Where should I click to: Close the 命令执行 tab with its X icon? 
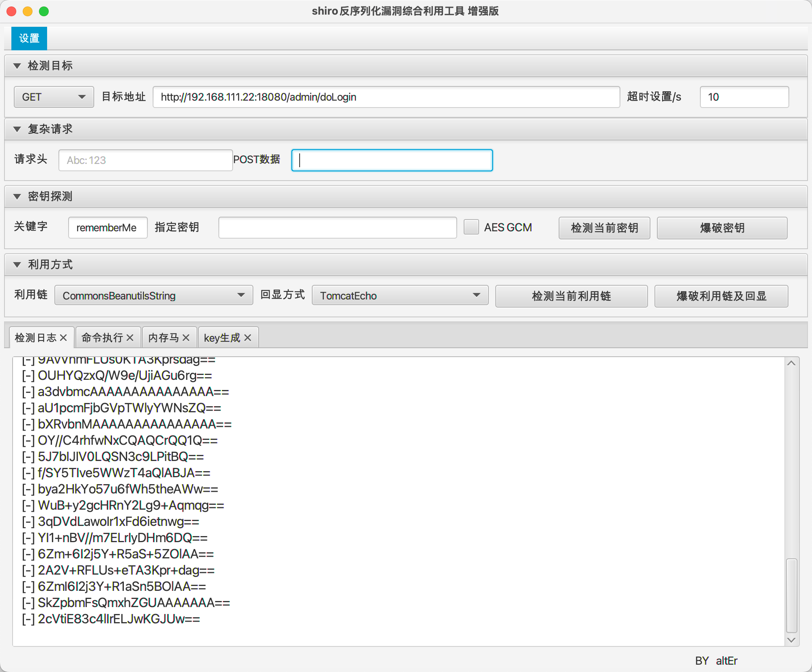[x=130, y=338]
